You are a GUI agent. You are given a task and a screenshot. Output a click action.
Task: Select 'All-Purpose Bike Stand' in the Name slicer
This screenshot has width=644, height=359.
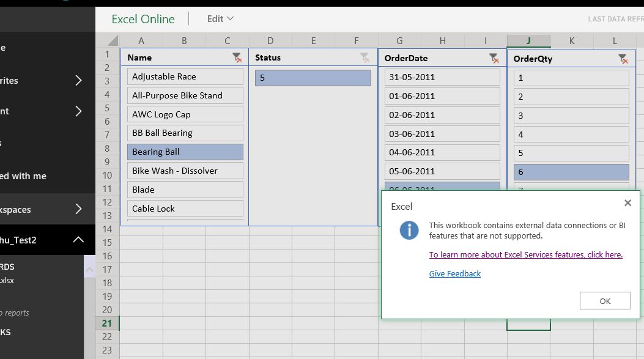[x=185, y=95]
